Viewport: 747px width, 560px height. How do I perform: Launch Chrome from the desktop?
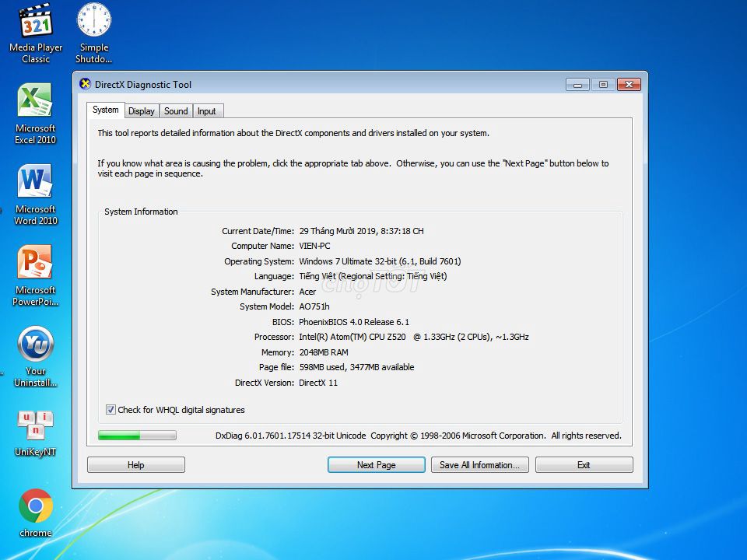[35, 513]
